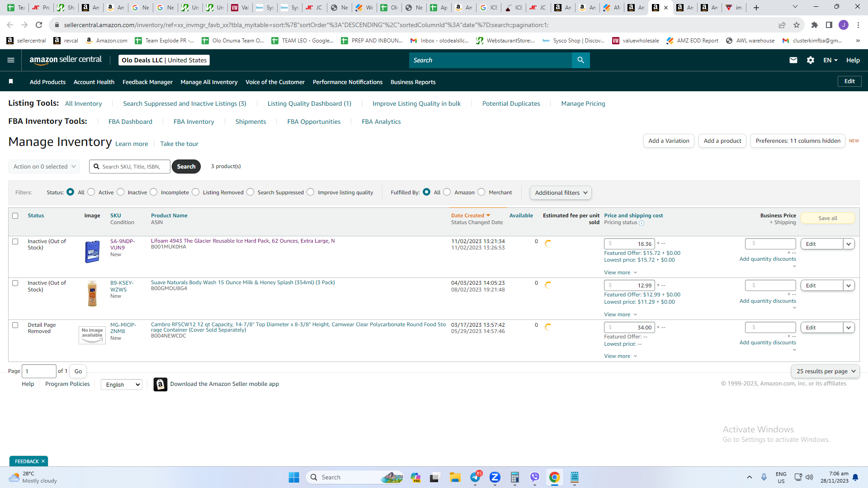Viewport: 868px width, 488px height.
Task: Select Fulfilled By Amazon radio
Action: 447,192
